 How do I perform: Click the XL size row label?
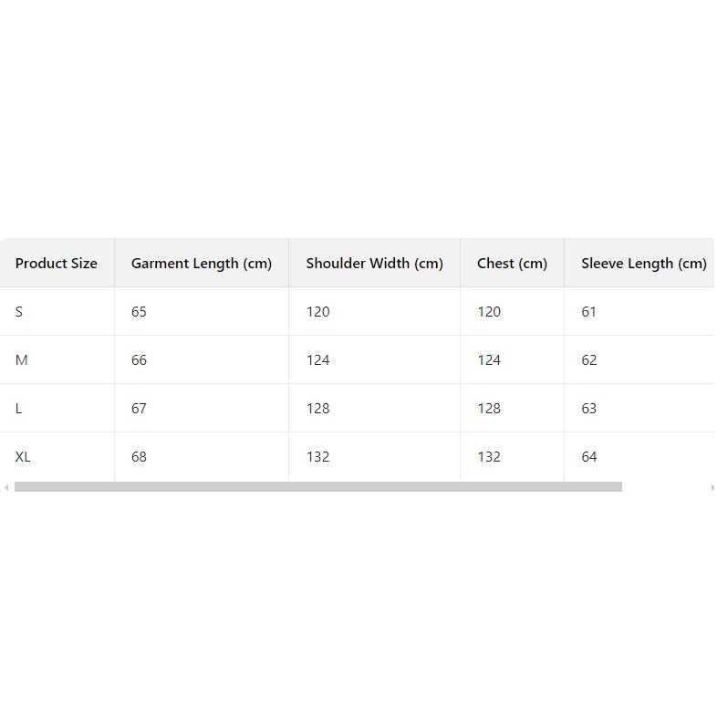click(x=23, y=457)
